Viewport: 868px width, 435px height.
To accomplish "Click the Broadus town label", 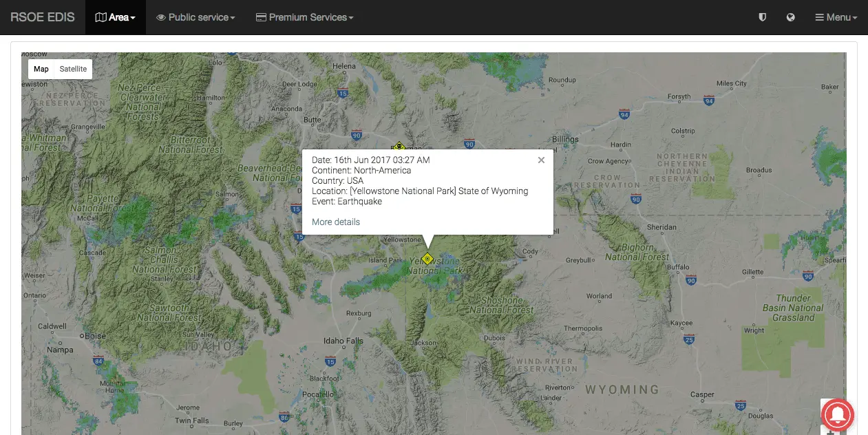I will point(759,171).
